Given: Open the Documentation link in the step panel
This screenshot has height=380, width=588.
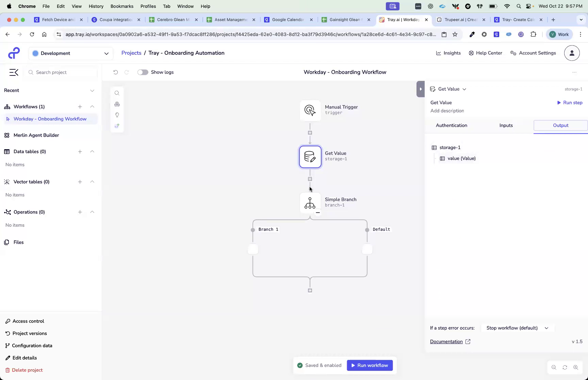Looking at the screenshot, I should pyautogui.click(x=446, y=342).
